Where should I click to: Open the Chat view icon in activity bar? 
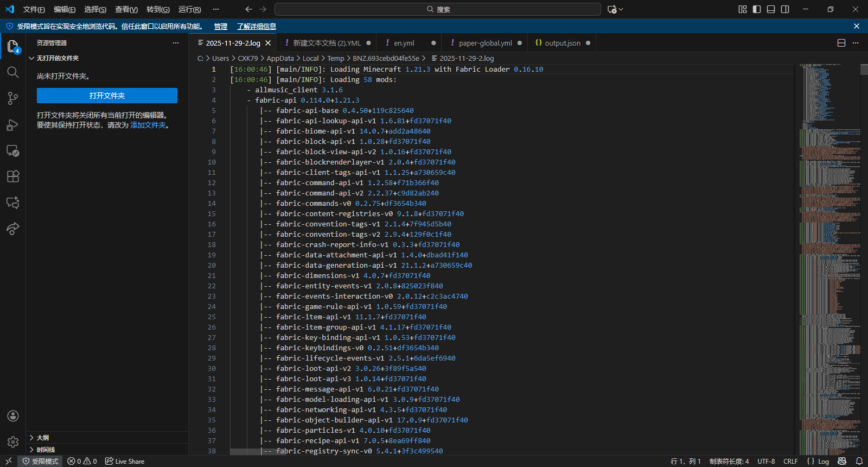[13, 203]
